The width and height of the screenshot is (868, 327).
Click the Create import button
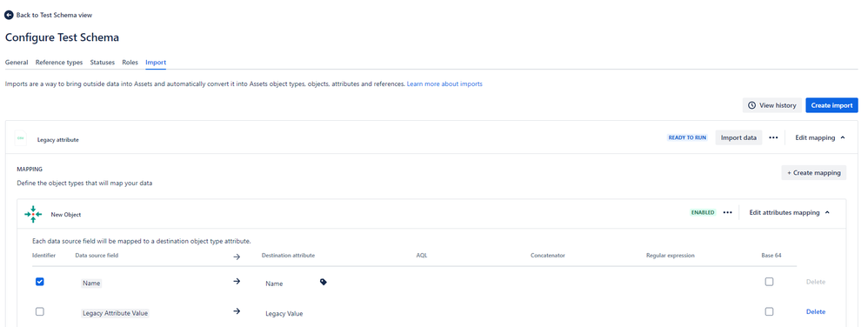click(831, 105)
